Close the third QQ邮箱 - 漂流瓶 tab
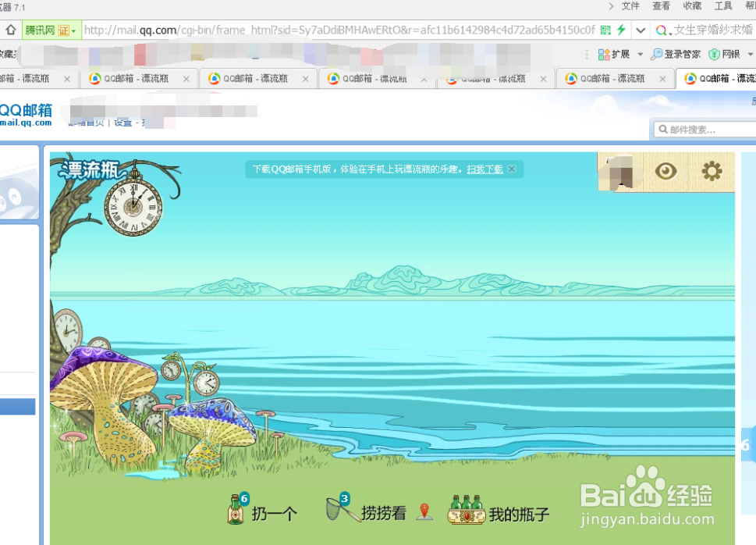Screen dimensions: 756x545 [x=306, y=79]
